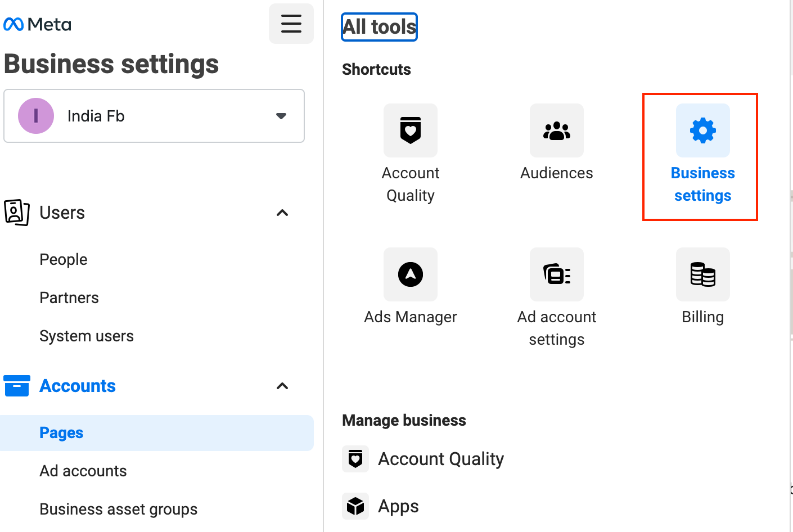Open Ad account settings shortcut icon
Viewport: 793px width, 532px height.
[557, 274]
